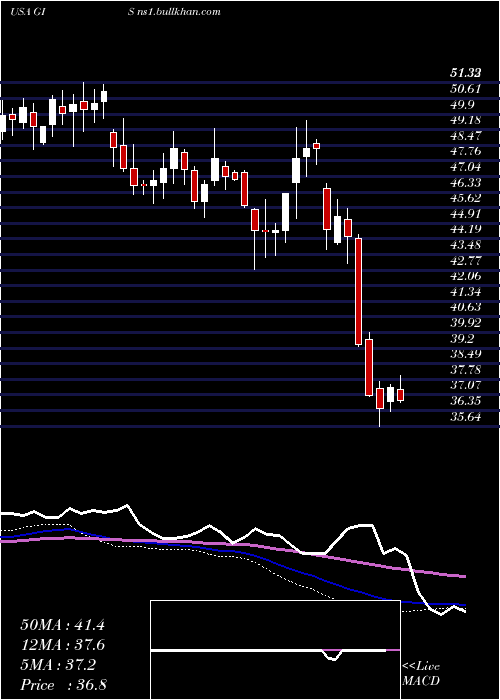Click the last red candle near 36.8

[400, 395]
